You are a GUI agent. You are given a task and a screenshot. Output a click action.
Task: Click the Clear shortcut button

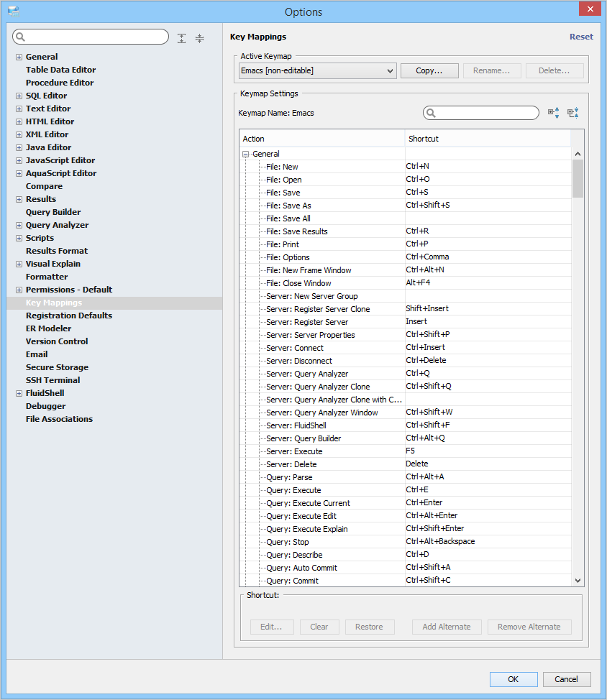tap(319, 627)
